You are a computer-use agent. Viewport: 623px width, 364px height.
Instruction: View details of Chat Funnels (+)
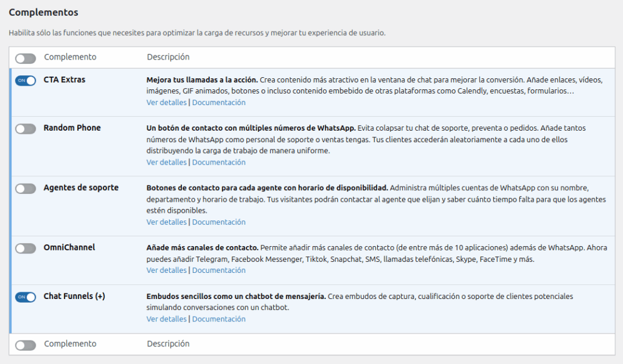(x=166, y=319)
